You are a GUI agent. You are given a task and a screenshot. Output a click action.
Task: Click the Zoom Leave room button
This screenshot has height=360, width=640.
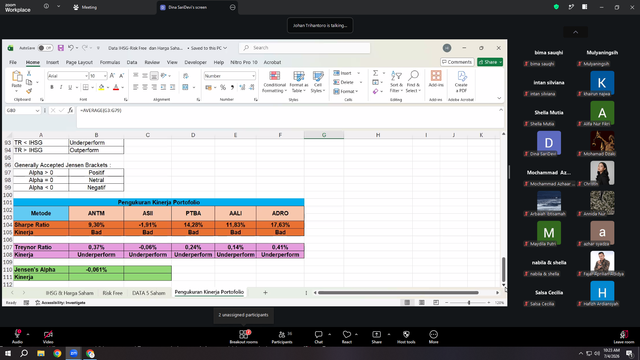624,337
